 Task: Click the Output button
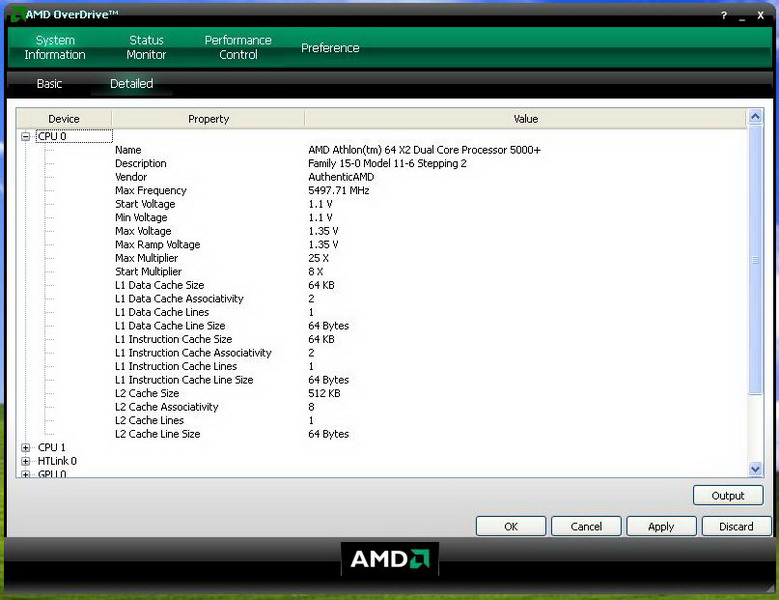pyautogui.click(x=728, y=496)
